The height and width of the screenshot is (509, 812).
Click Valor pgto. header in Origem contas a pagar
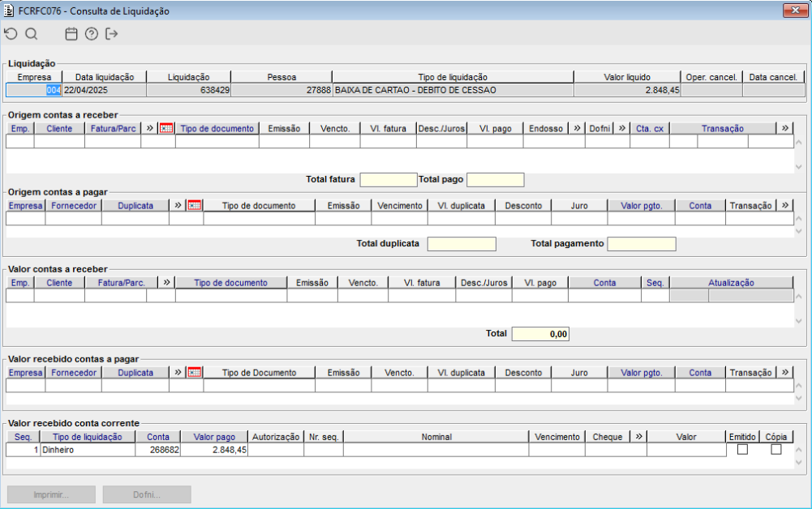pos(641,205)
